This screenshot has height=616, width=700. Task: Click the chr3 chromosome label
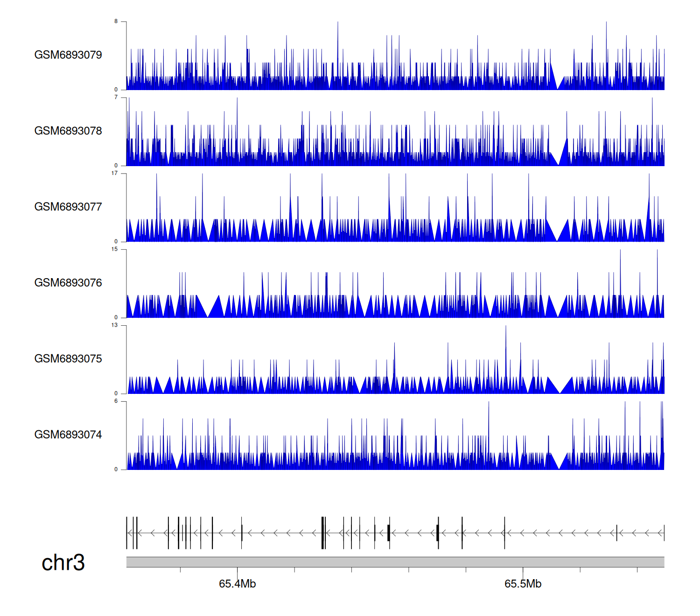point(63,563)
